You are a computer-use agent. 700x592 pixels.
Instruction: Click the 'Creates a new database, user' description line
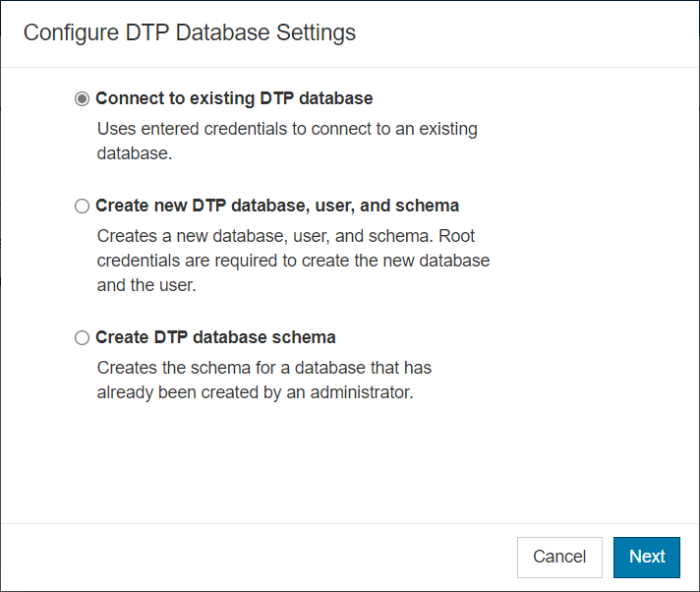[286, 236]
